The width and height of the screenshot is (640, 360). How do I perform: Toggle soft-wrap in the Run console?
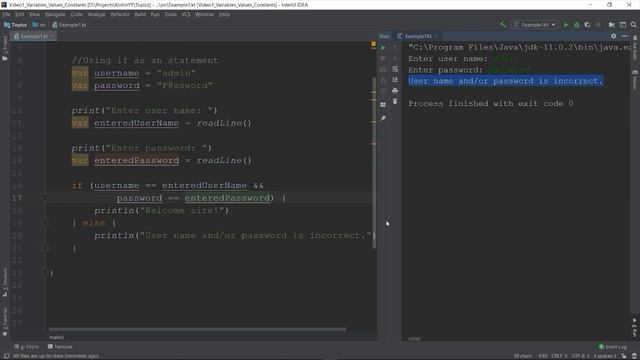[395, 69]
